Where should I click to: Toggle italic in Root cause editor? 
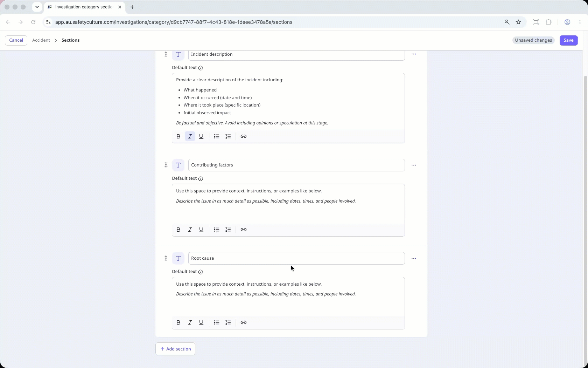pyautogui.click(x=190, y=322)
